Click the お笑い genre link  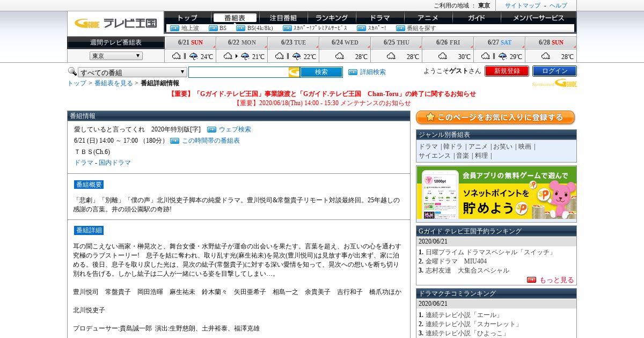click(x=503, y=146)
